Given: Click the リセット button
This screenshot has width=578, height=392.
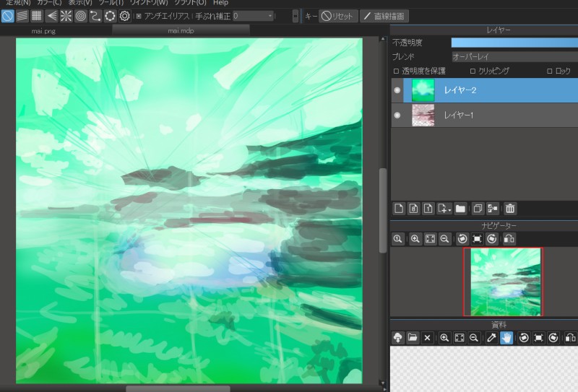Looking at the screenshot, I should (338, 16).
